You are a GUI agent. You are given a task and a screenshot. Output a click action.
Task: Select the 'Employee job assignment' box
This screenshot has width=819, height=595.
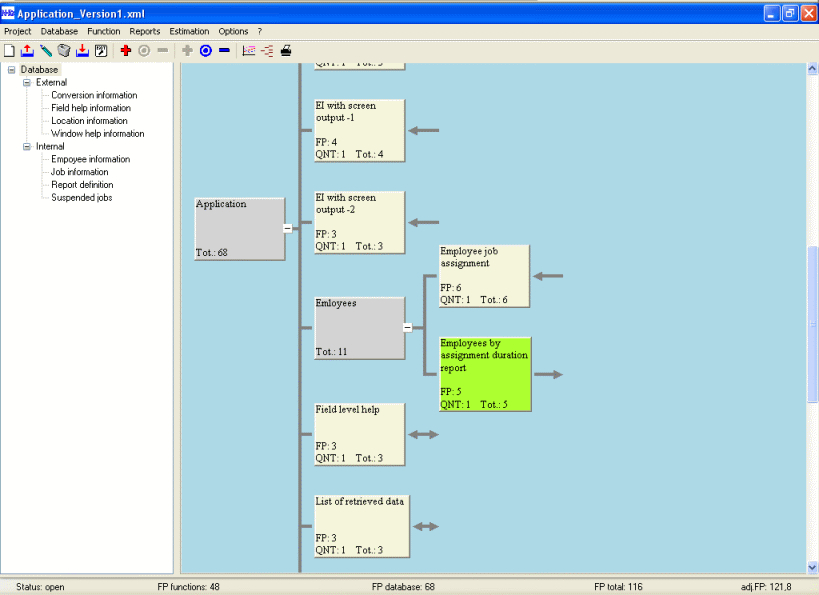coord(484,276)
